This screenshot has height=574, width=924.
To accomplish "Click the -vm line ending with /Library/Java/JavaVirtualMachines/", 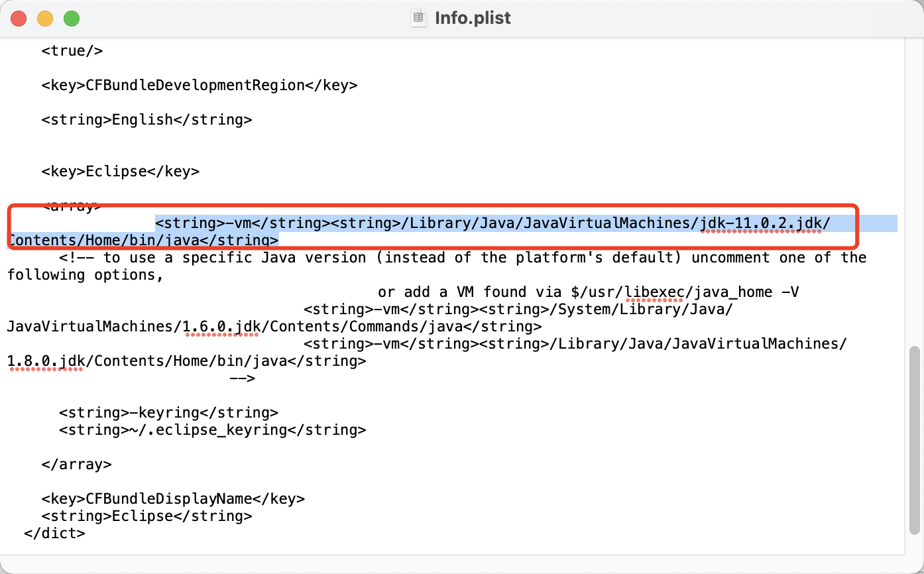I will click(x=575, y=343).
